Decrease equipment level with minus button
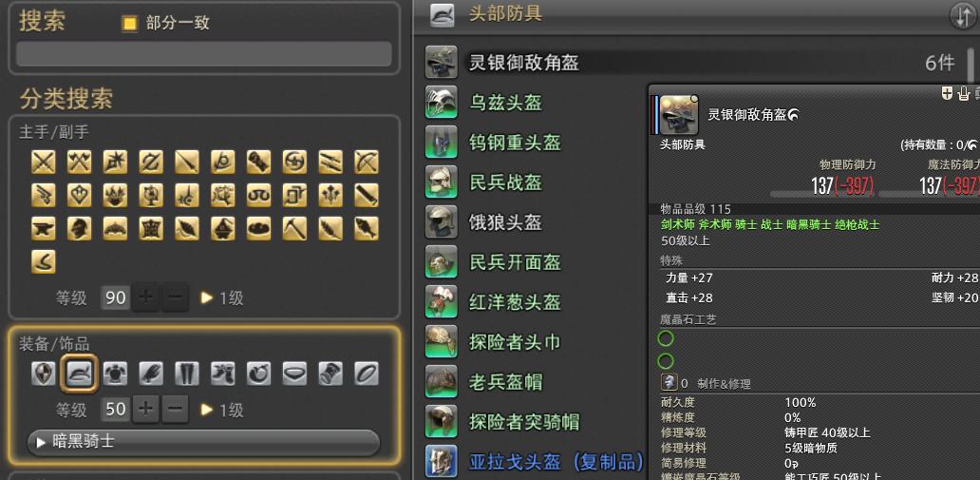The width and height of the screenshot is (980, 480). click(176, 410)
